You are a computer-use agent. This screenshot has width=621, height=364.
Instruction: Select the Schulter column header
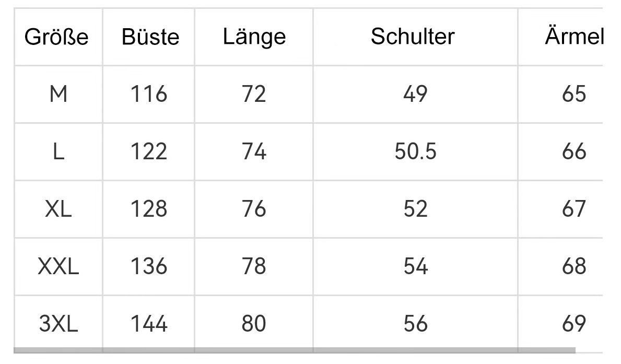413,37
